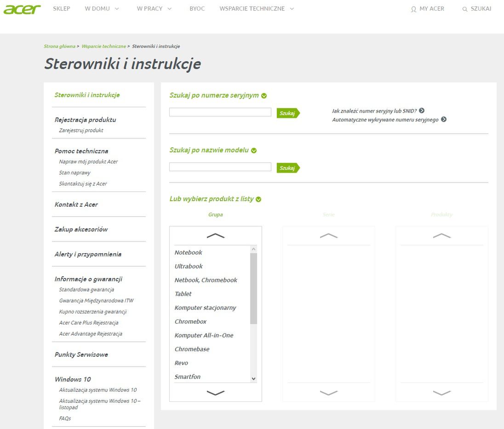The height and width of the screenshot is (429, 504).
Task: Open 'Rejestracja produktu' in sidebar
Action: coord(85,120)
